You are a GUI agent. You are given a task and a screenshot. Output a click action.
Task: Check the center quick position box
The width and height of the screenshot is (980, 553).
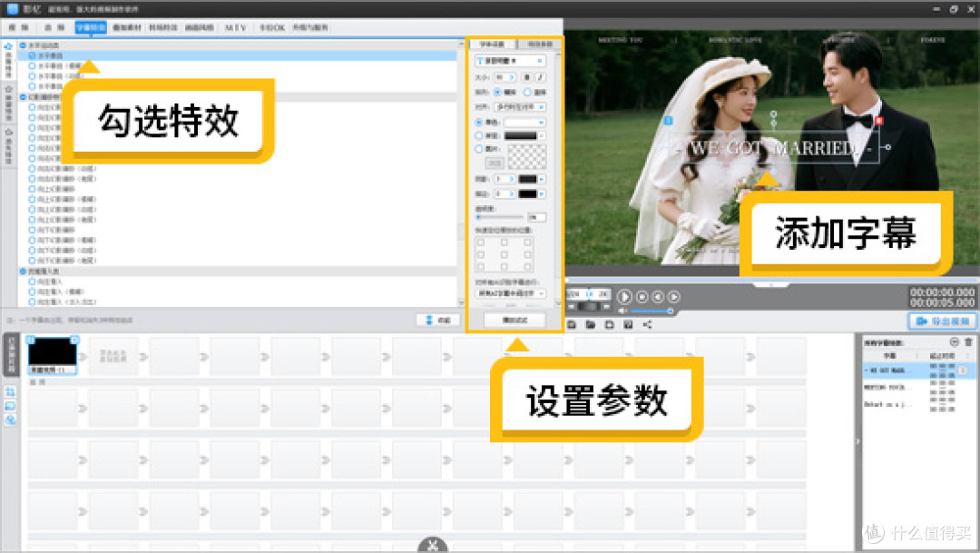tap(505, 254)
